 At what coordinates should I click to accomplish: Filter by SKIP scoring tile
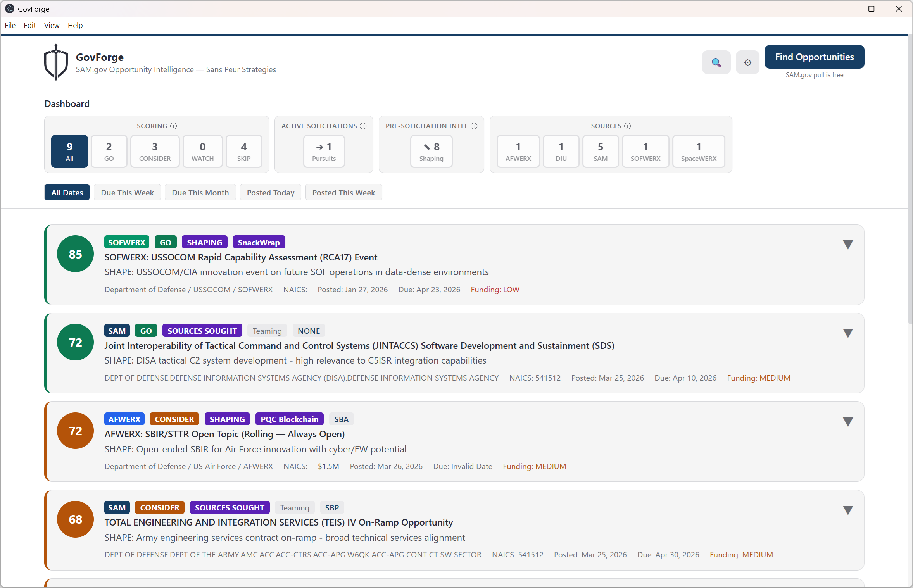pos(244,151)
